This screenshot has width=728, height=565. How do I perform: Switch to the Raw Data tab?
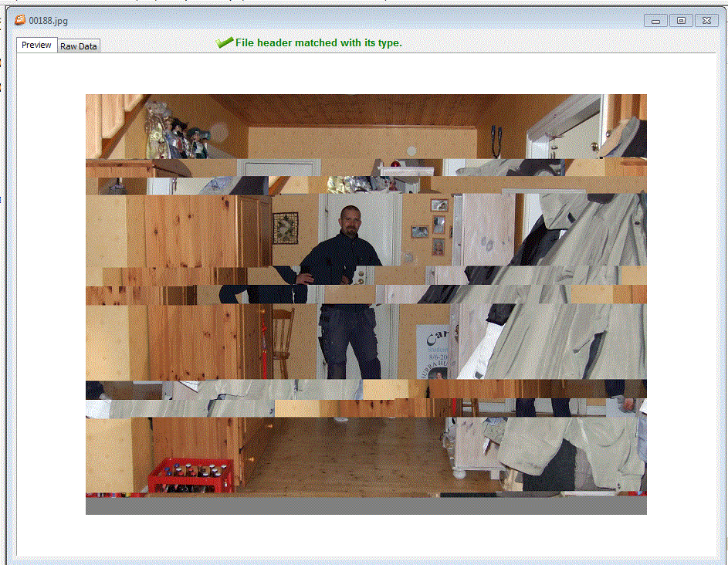pyautogui.click(x=79, y=46)
